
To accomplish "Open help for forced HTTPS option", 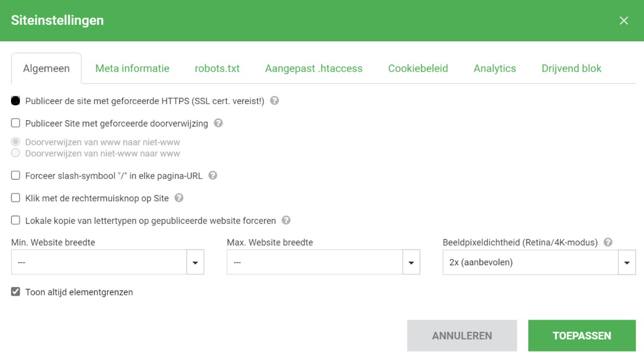I will click(274, 101).
